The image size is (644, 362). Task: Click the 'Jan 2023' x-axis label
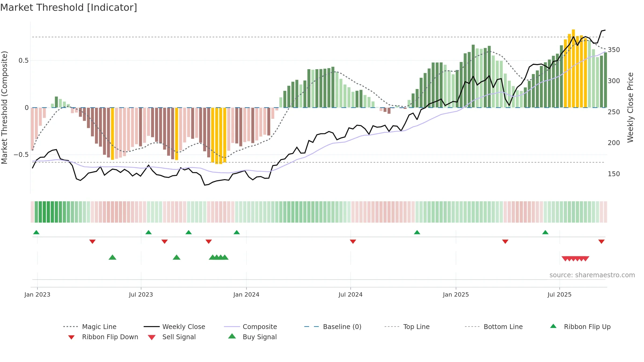tap(37, 294)
